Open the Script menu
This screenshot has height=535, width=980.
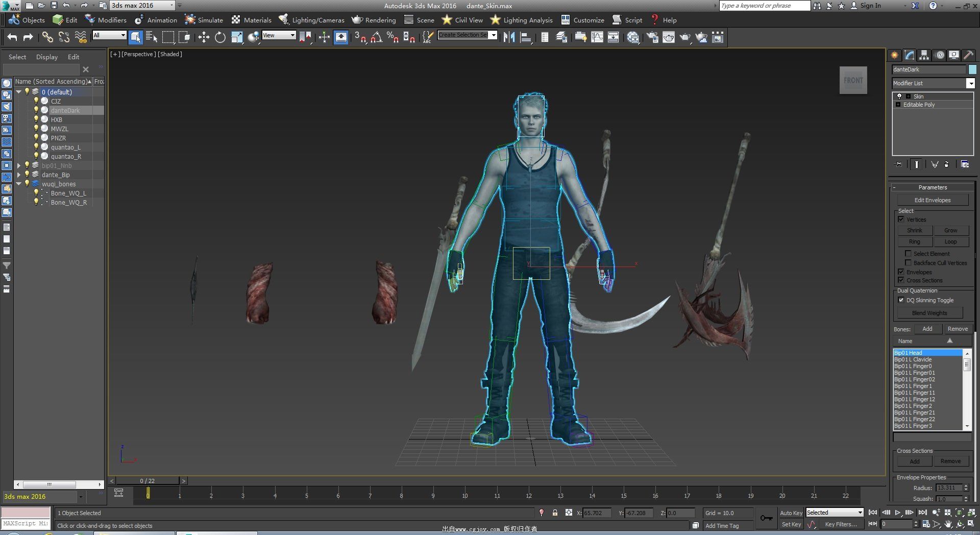pos(627,20)
